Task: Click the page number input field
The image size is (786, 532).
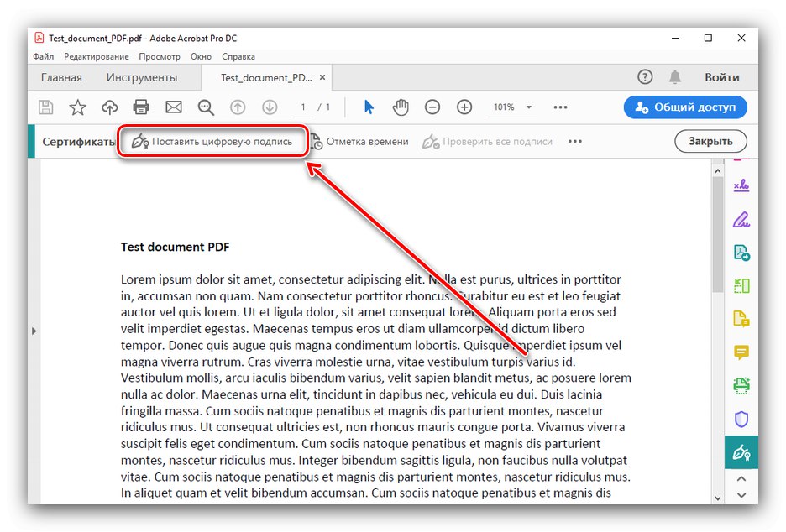Action: (303, 107)
